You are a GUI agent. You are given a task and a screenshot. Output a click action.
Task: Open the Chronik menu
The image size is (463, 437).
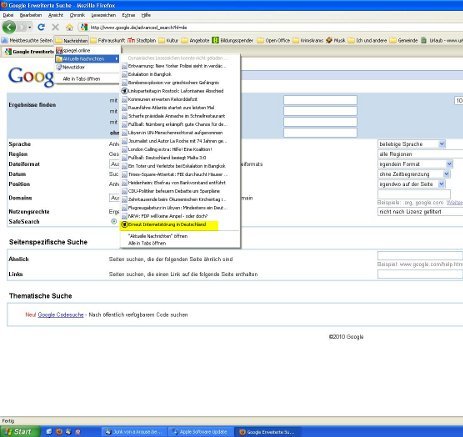tap(77, 15)
